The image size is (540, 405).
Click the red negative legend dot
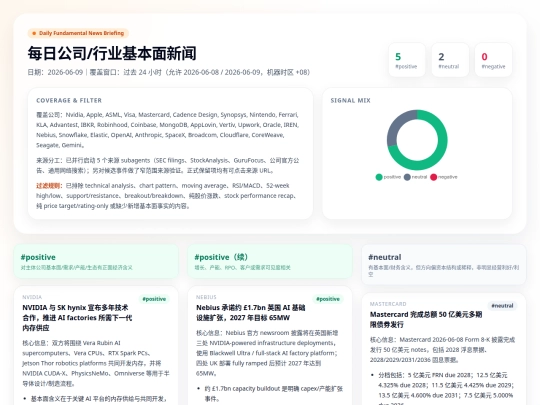click(434, 177)
